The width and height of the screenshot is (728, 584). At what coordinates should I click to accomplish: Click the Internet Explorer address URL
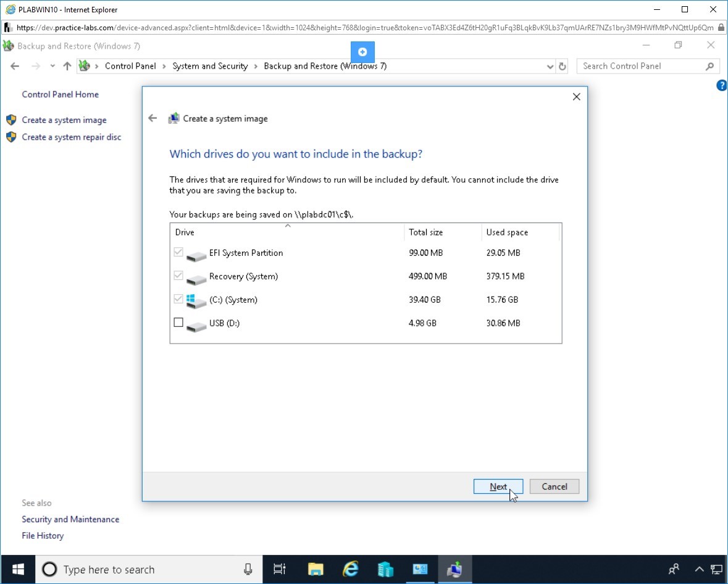[365, 28]
